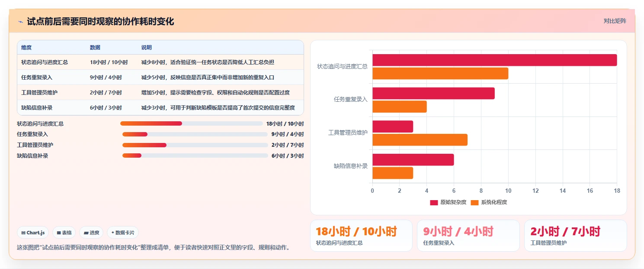Toggle the 系统化程度 legend swatch
This screenshot has height=269, width=644.
pos(474,202)
